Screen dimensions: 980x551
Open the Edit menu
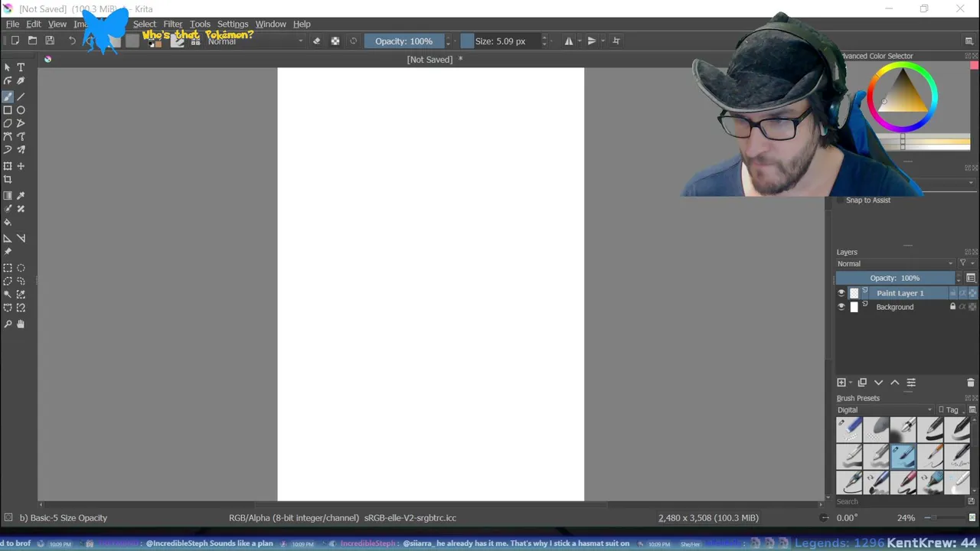[34, 24]
